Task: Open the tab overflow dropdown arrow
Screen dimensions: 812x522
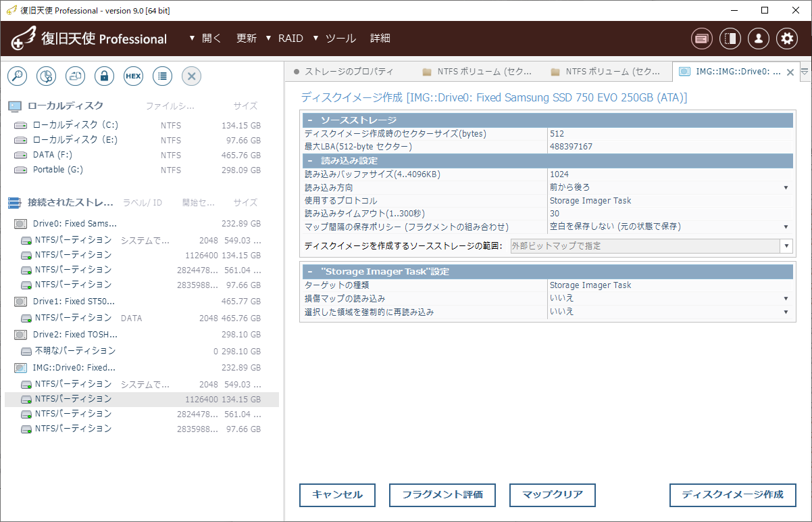Action: click(805, 71)
